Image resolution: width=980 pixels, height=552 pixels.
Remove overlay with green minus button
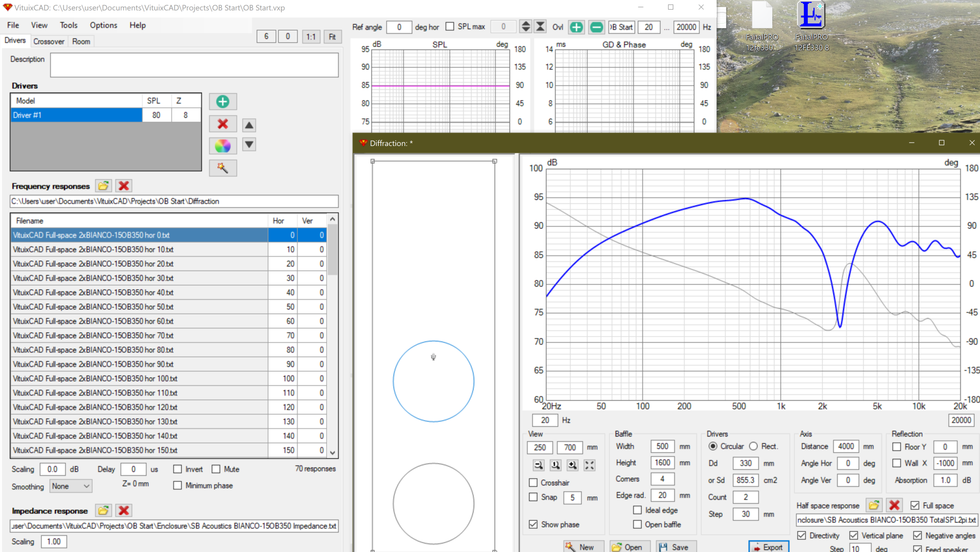(596, 27)
